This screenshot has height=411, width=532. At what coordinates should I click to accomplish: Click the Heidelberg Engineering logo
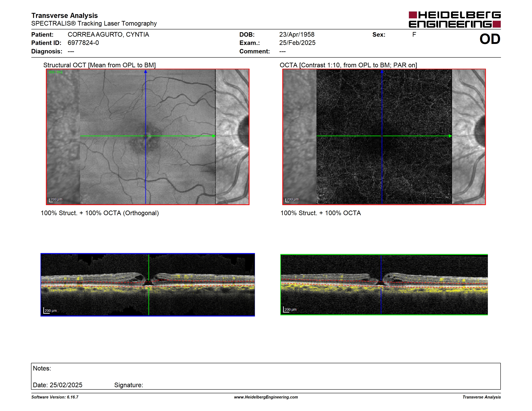455,20
